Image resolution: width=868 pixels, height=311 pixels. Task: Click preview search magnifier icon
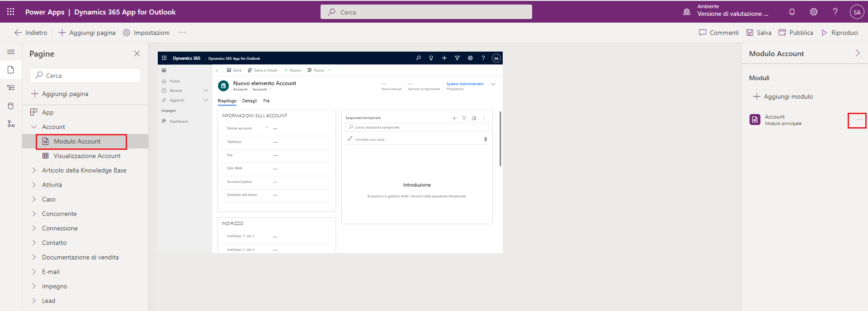tap(419, 58)
